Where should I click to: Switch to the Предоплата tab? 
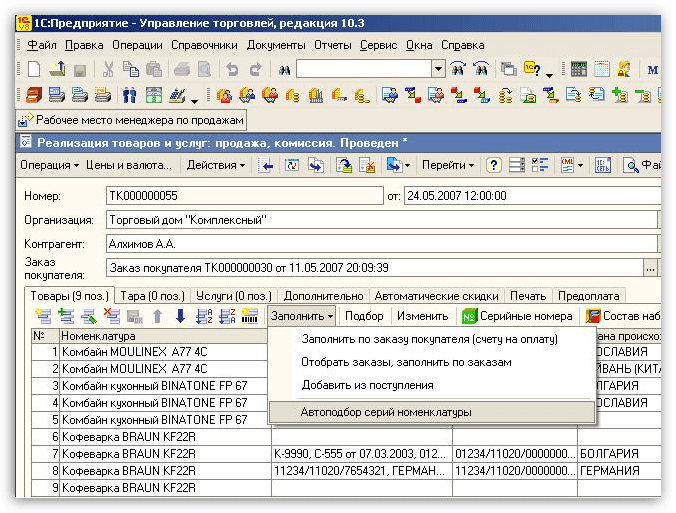point(588,296)
